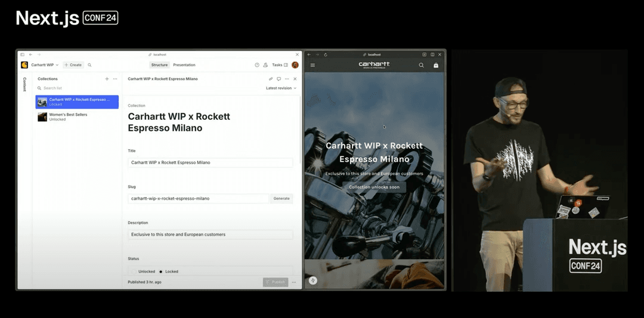Click the Collections pane header text
644x318 pixels.
click(48, 79)
